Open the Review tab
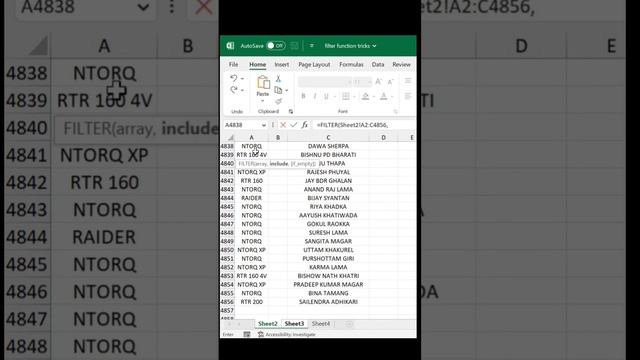640x360 pixels. (402, 64)
